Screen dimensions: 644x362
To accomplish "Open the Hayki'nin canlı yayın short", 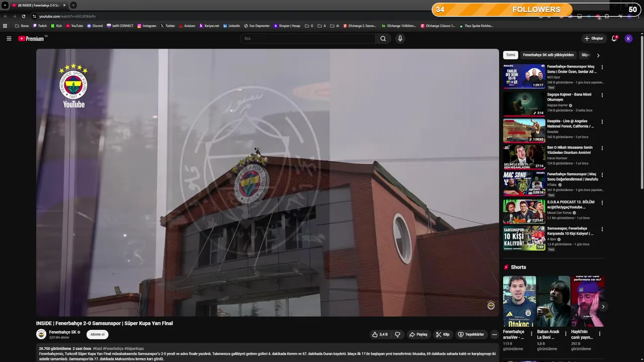I will [587, 301].
